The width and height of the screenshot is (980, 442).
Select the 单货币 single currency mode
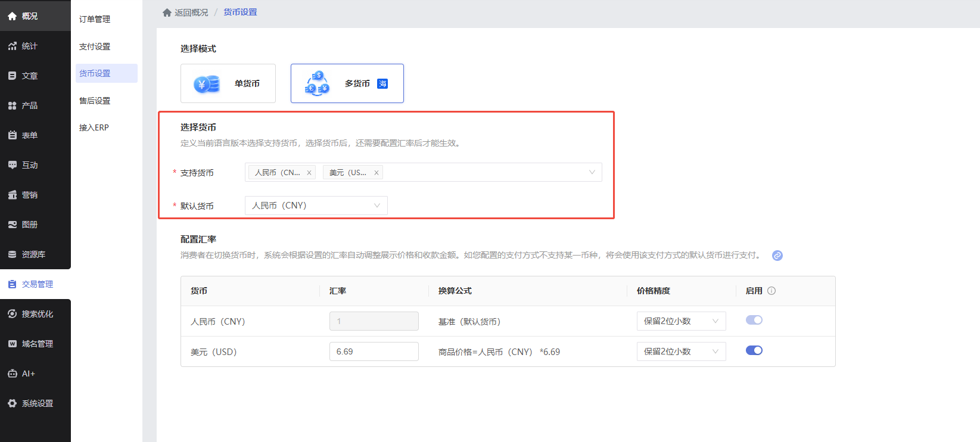coord(228,83)
